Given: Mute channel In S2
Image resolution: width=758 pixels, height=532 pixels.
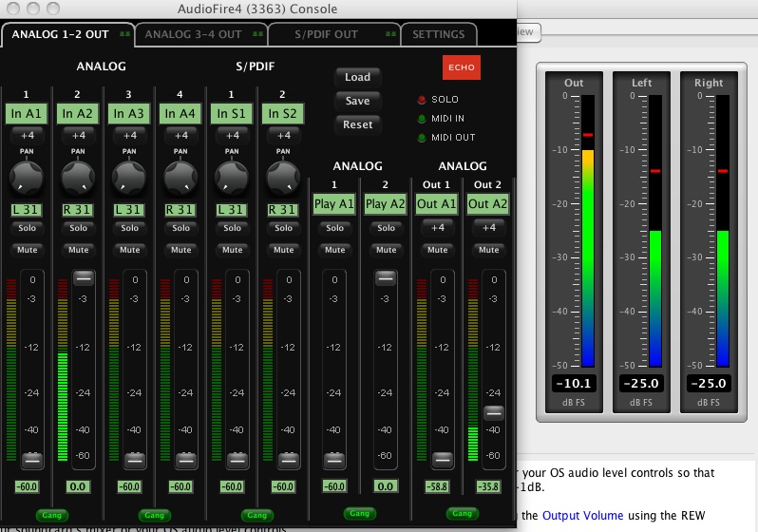Looking at the screenshot, I should tap(283, 250).
